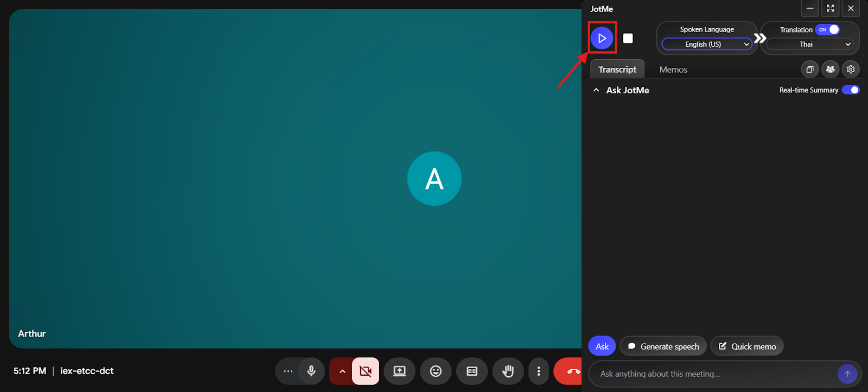Close the JotMe panel
This screenshot has width=868, height=392.
[851, 8]
